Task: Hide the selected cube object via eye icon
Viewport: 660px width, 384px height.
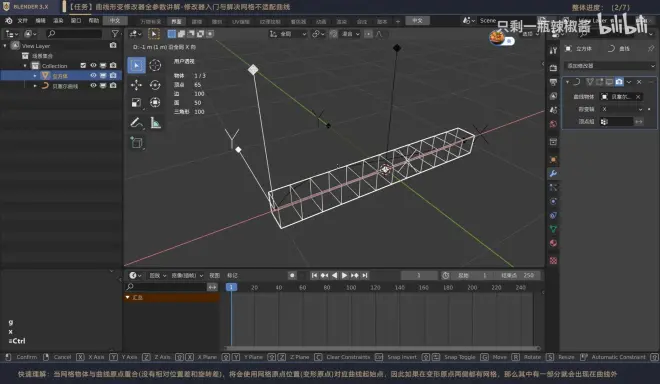Action: click(x=93, y=76)
